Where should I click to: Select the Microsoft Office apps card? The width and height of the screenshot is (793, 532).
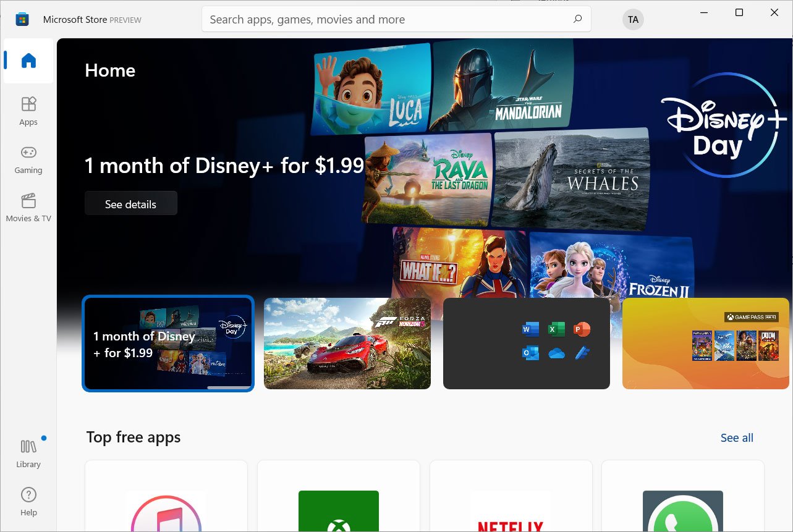527,344
